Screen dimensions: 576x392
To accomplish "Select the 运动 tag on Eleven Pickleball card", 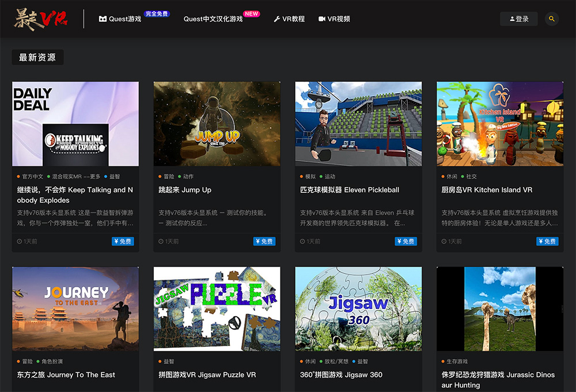I will pos(327,177).
